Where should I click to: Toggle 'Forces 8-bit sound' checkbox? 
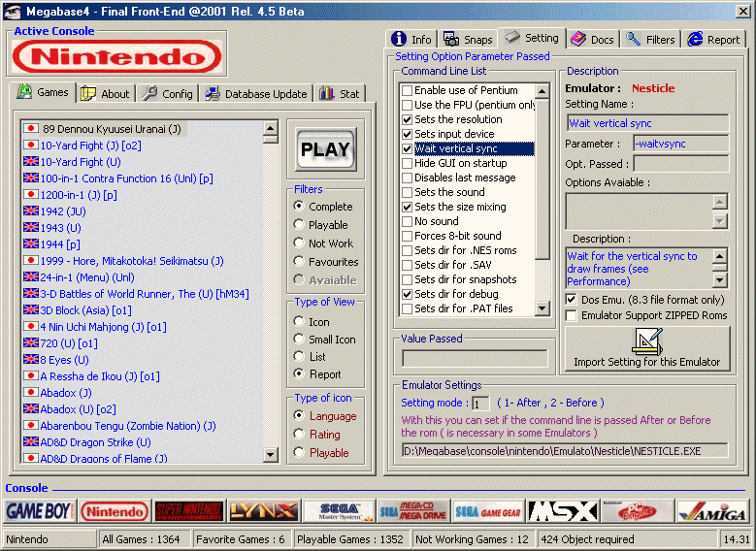coord(407,236)
